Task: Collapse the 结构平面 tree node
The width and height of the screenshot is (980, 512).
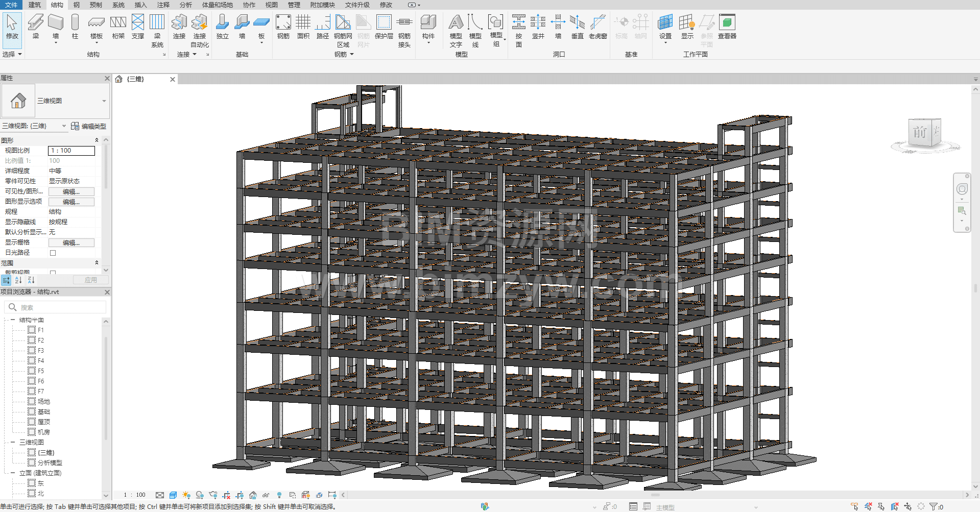Action: [13, 320]
